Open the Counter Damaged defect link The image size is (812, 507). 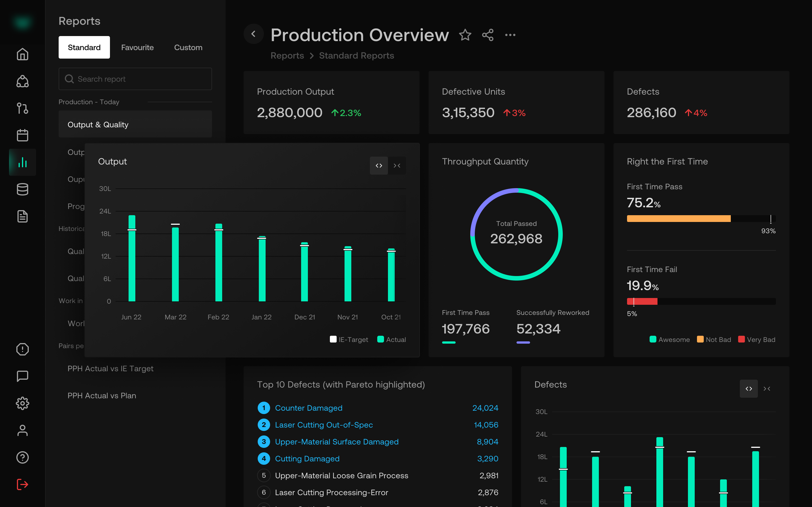pyautogui.click(x=308, y=408)
